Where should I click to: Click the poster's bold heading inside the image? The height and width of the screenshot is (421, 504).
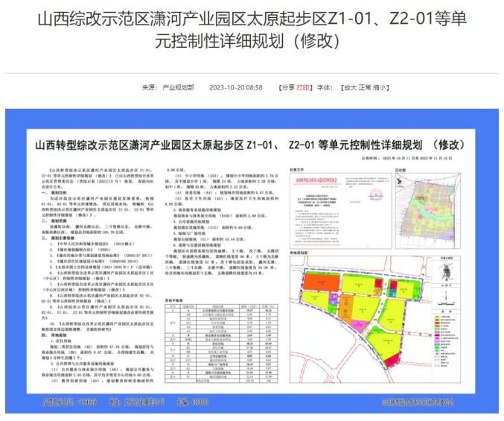click(x=250, y=145)
